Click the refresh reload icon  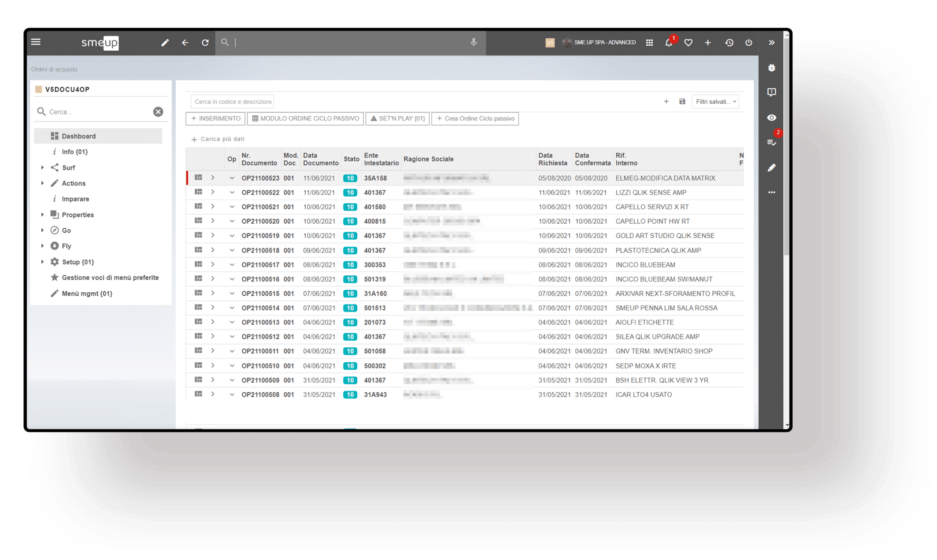(205, 43)
